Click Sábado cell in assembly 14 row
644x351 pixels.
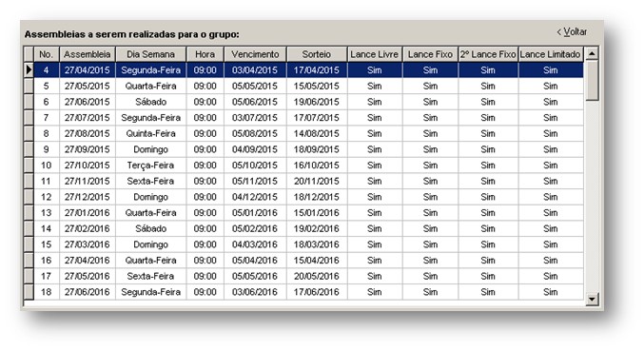click(x=150, y=228)
